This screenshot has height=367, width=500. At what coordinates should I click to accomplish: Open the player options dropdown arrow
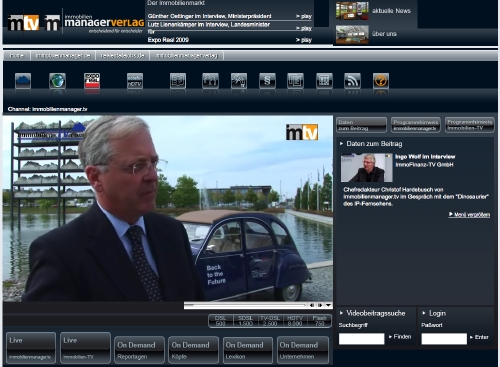(328, 305)
